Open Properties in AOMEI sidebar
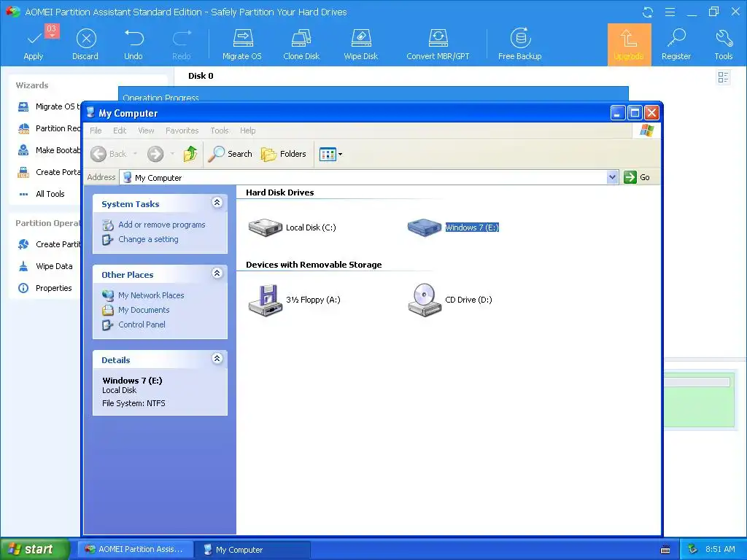The height and width of the screenshot is (560, 747). tap(44, 288)
